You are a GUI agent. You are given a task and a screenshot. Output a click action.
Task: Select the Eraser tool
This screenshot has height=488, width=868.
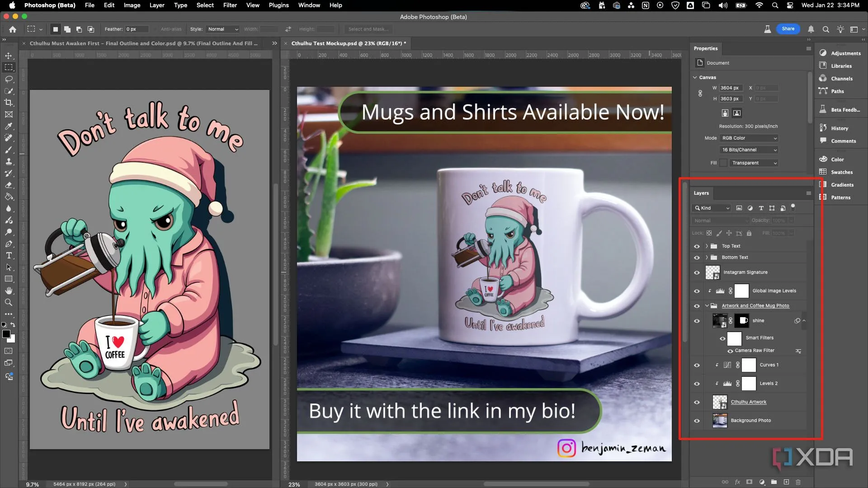click(9, 185)
